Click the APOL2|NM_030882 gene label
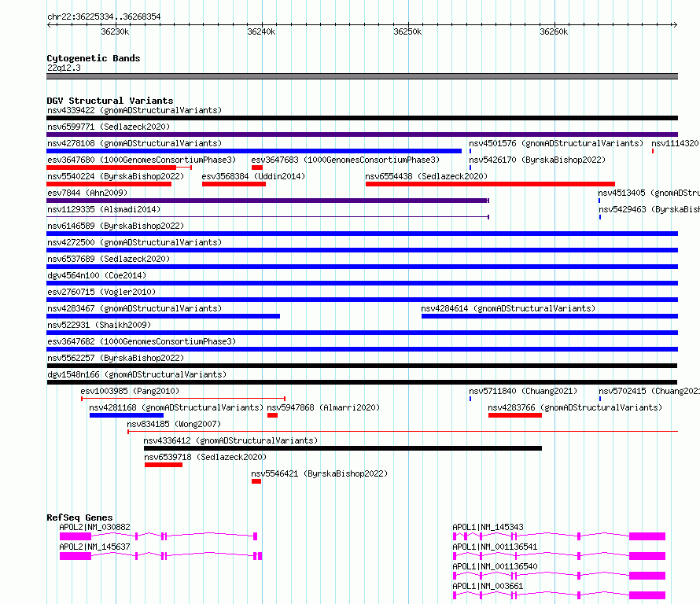700x604 pixels. (x=94, y=527)
